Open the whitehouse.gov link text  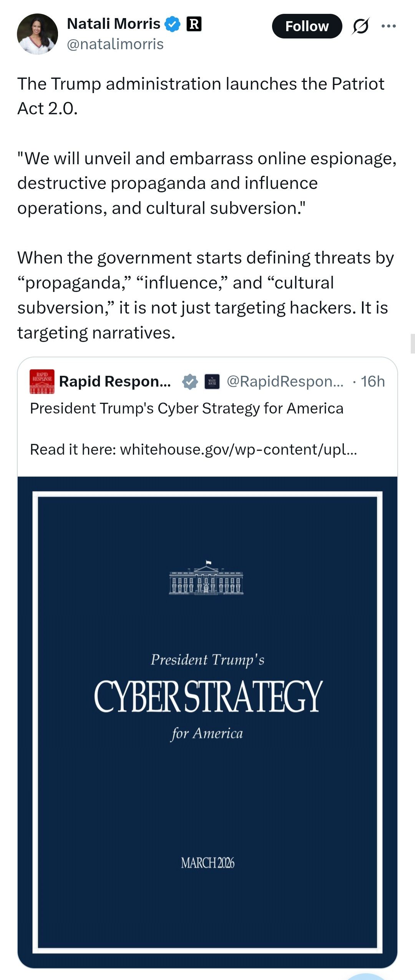[x=239, y=449]
